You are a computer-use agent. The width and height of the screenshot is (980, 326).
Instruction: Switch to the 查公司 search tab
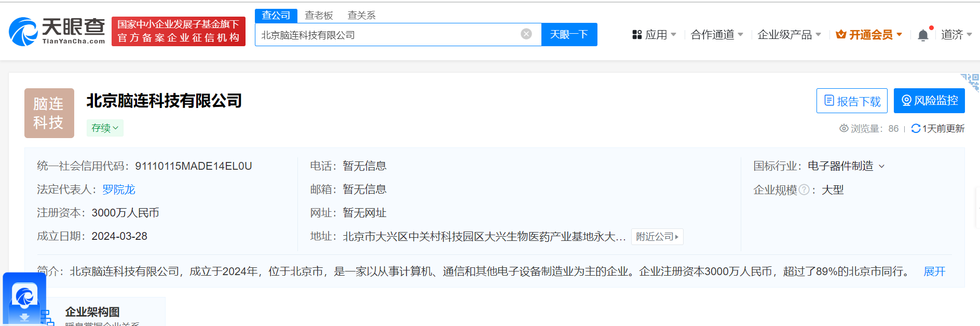coord(276,16)
